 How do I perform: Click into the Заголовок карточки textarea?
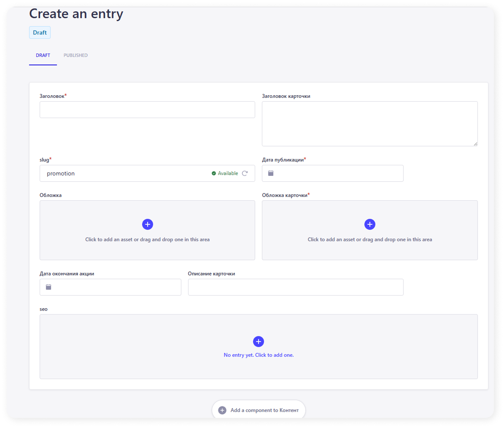click(369, 124)
